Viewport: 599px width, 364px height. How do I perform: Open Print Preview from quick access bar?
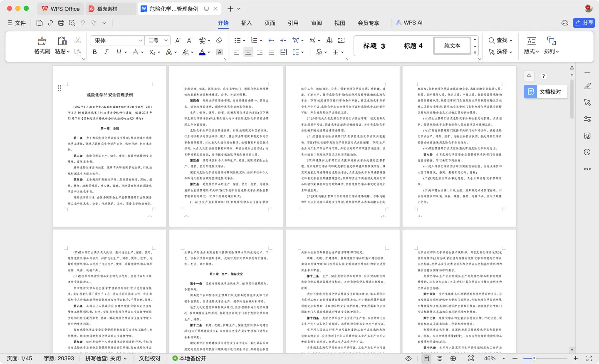pos(72,23)
